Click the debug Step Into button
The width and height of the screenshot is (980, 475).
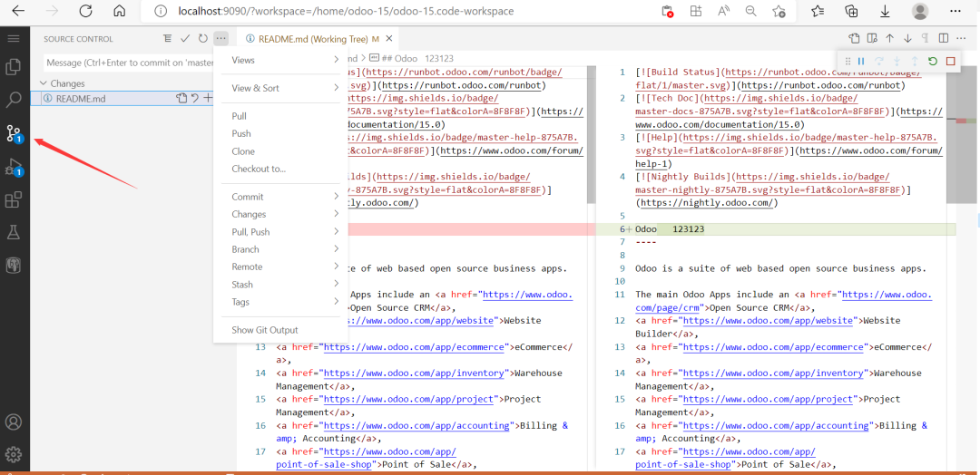(x=897, y=61)
